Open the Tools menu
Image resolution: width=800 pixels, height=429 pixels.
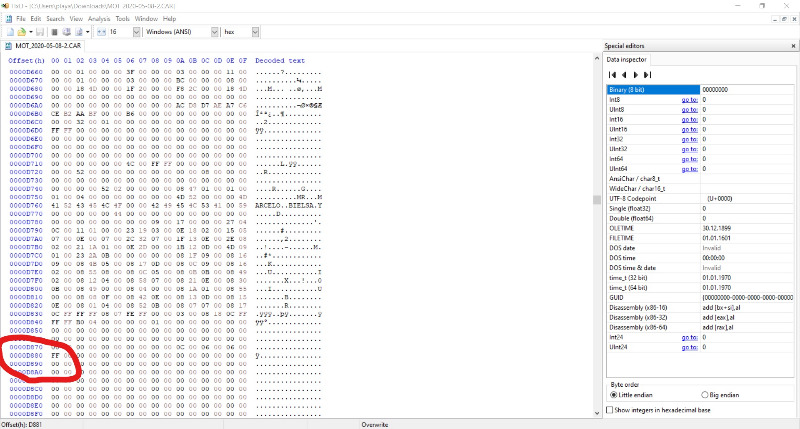[x=122, y=18]
